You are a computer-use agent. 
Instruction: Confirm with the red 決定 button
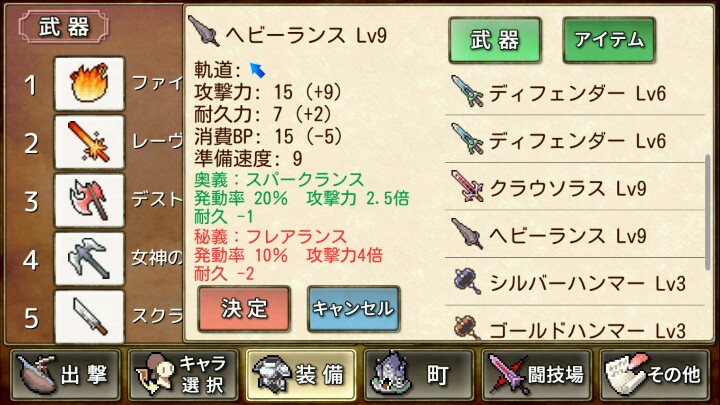tap(244, 309)
